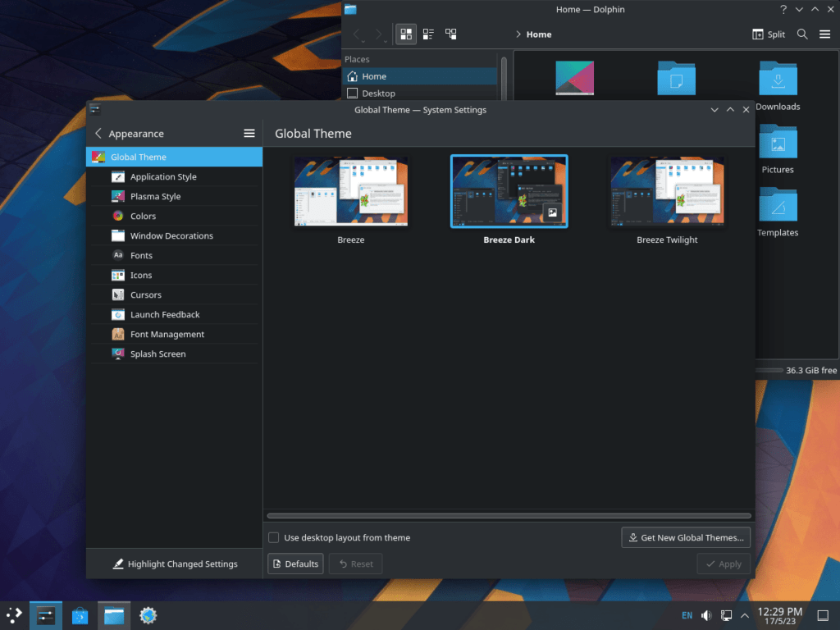
Task: Enable 'Use desktop layout from theme'
Action: click(x=273, y=537)
